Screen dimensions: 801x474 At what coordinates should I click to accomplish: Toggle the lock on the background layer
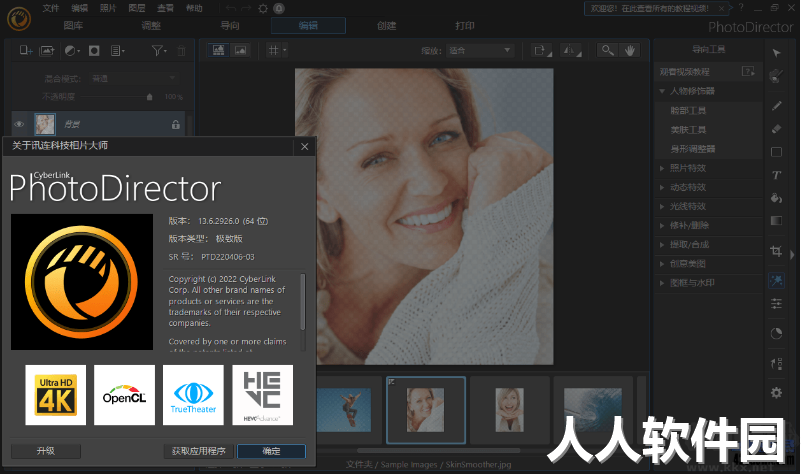(x=176, y=124)
